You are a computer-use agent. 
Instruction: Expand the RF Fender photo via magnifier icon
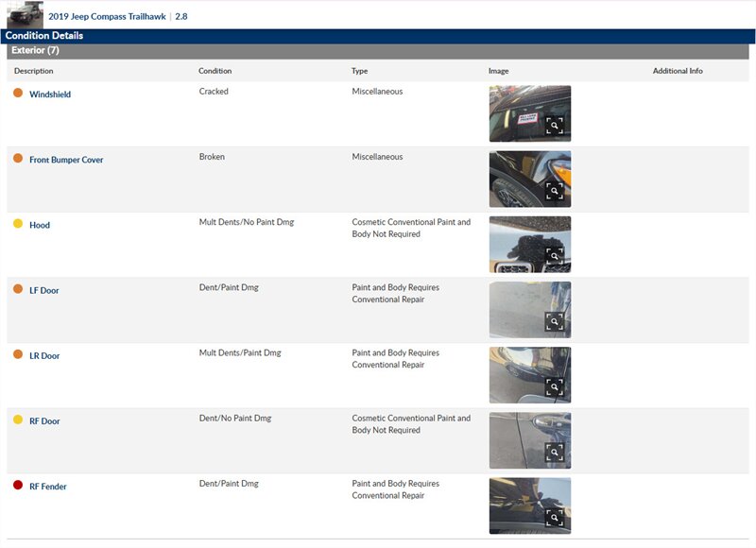pyautogui.click(x=555, y=517)
